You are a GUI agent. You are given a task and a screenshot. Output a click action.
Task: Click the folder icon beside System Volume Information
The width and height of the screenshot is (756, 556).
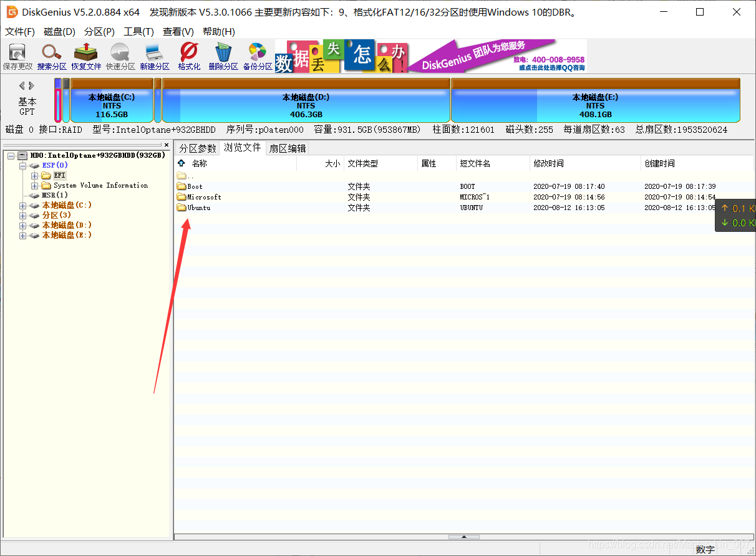coord(46,185)
